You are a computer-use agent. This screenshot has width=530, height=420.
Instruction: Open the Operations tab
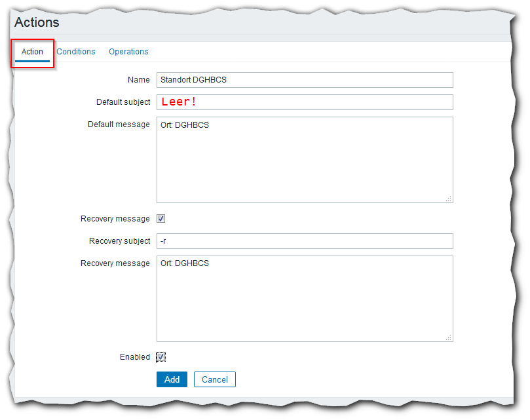128,52
